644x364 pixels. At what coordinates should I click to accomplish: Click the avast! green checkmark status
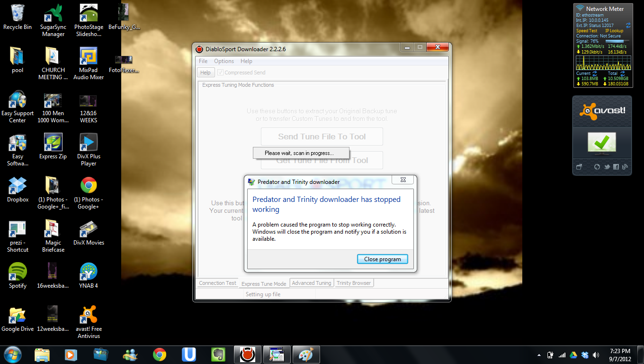coord(601,142)
